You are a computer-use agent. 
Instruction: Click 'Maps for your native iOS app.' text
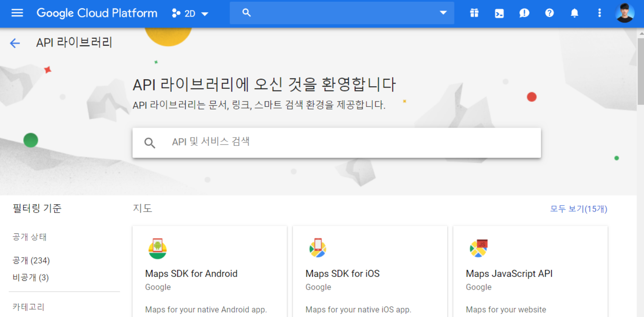pos(358,310)
